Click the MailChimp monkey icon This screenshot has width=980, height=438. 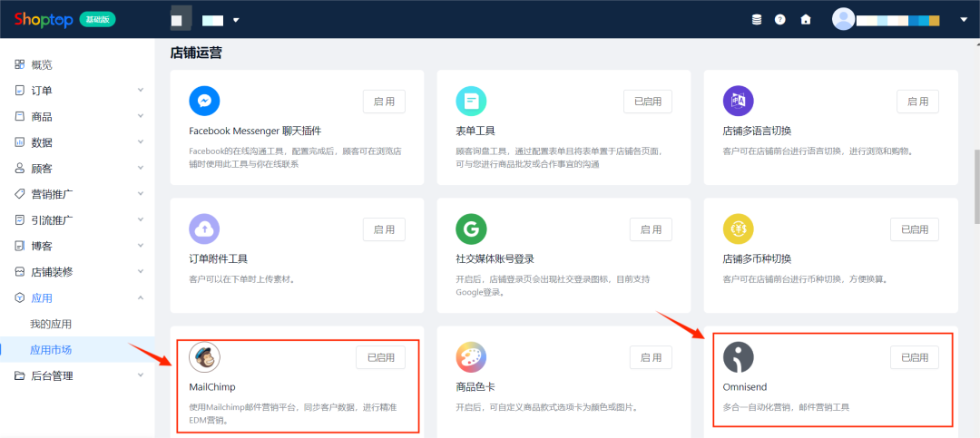[x=204, y=357]
